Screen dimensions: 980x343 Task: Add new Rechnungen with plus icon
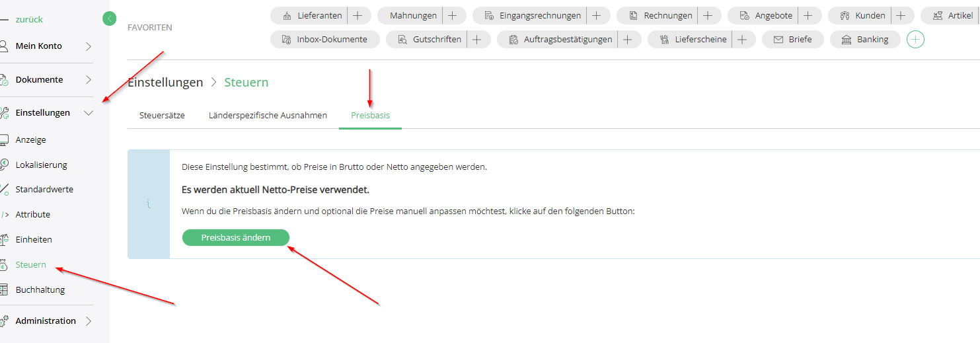coord(708,15)
